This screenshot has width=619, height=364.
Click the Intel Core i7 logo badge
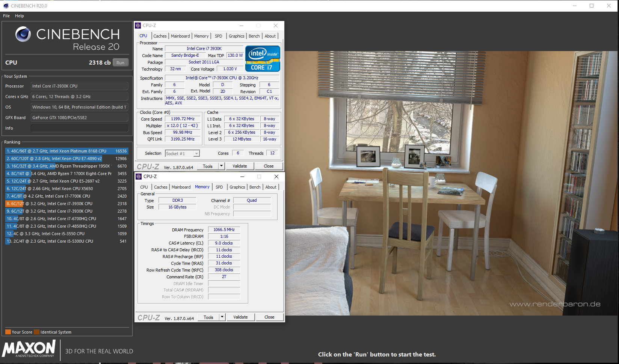coord(263,59)
